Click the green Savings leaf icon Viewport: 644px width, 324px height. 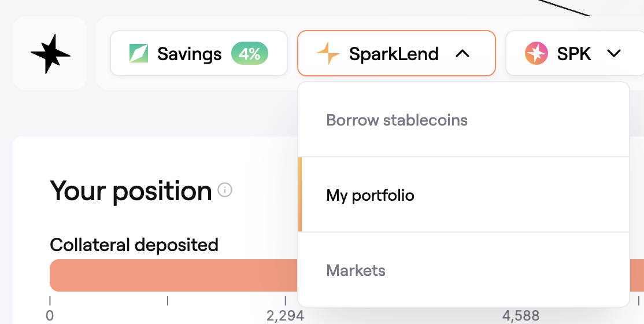139,54
